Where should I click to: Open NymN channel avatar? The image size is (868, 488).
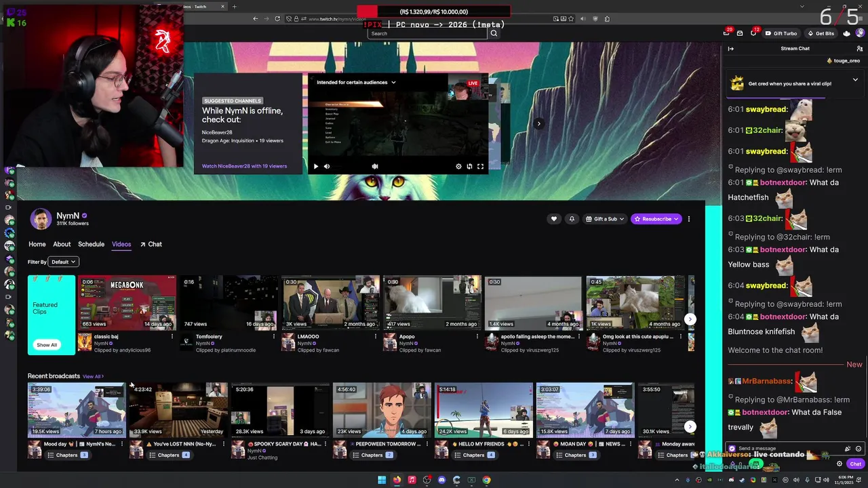click(41, 219)
